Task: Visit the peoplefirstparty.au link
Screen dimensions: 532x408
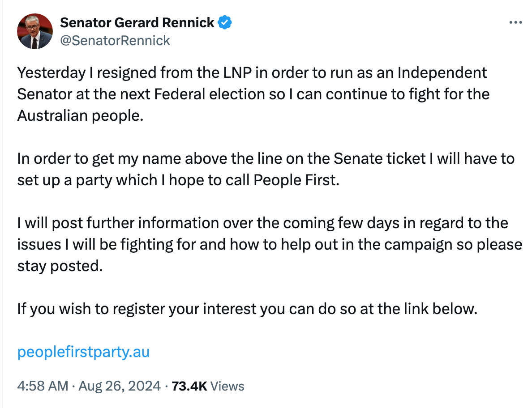Action: [83, 352]
